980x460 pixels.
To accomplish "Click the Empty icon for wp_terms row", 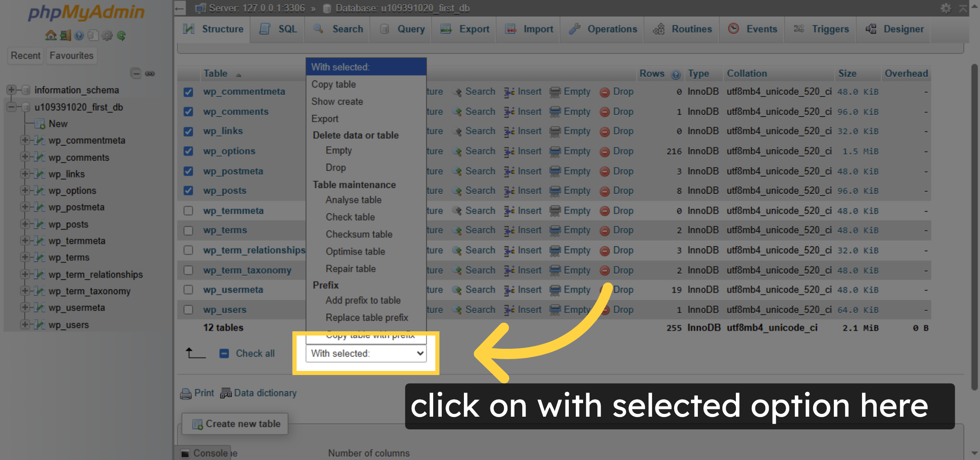I will coord(555,231).
